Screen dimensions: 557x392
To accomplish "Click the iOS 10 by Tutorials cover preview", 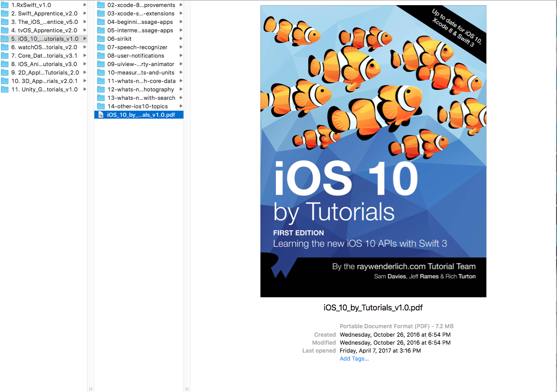I will point(374,151).
